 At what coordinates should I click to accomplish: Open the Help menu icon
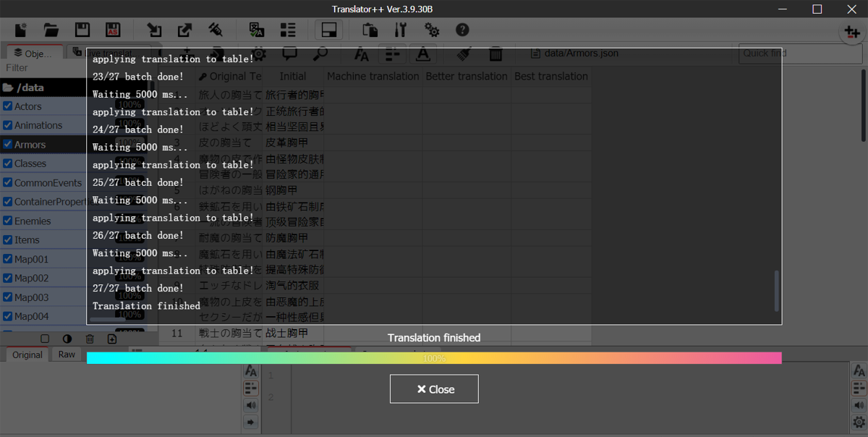(462, 30)
